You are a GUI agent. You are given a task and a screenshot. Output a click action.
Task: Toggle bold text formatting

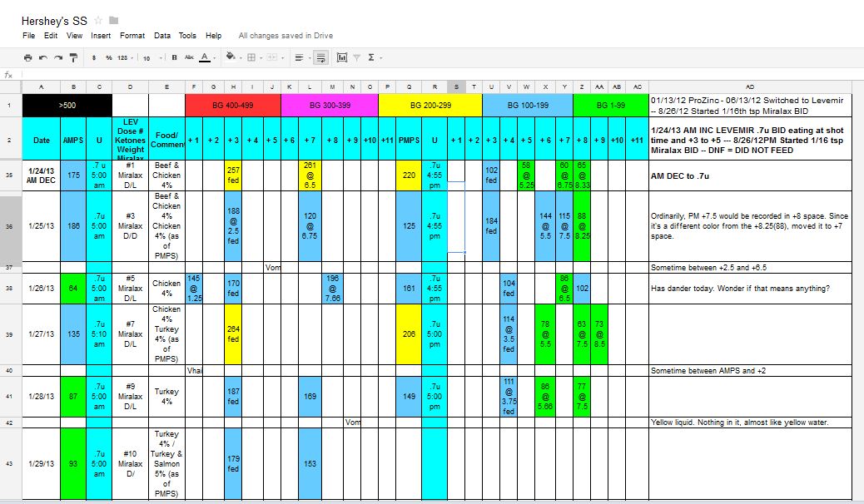(174, 57)
